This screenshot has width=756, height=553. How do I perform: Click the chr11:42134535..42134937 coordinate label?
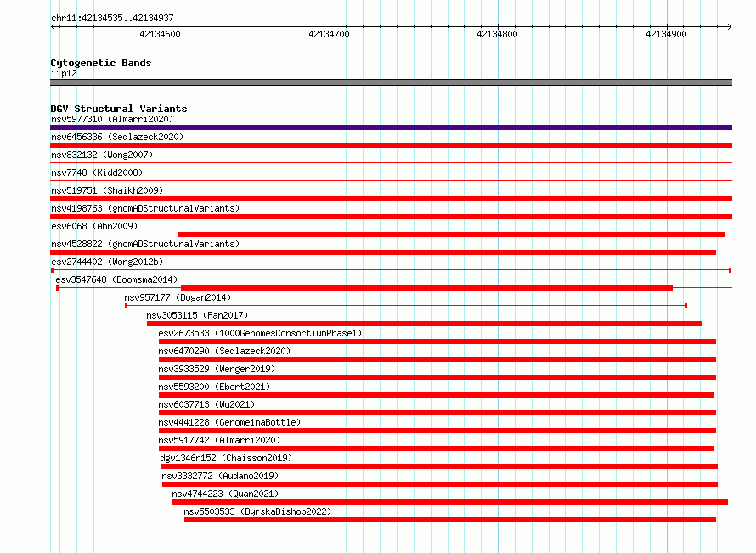click(112, 18)
